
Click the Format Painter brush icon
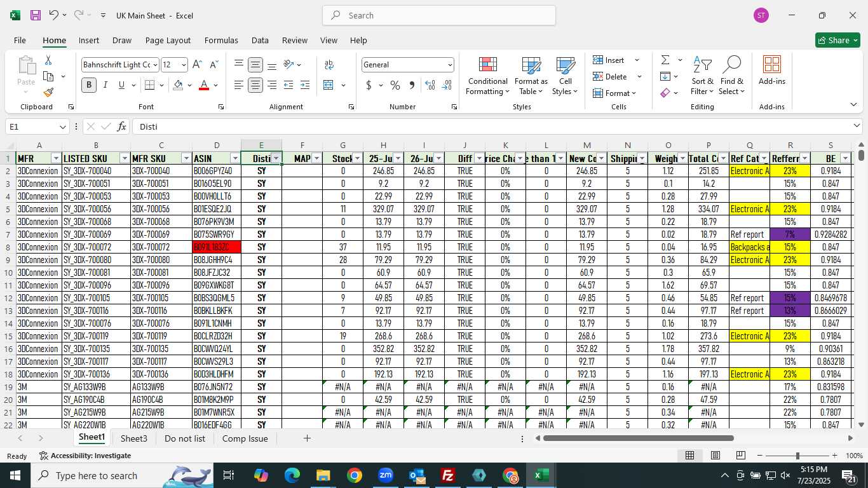[48, 93]
